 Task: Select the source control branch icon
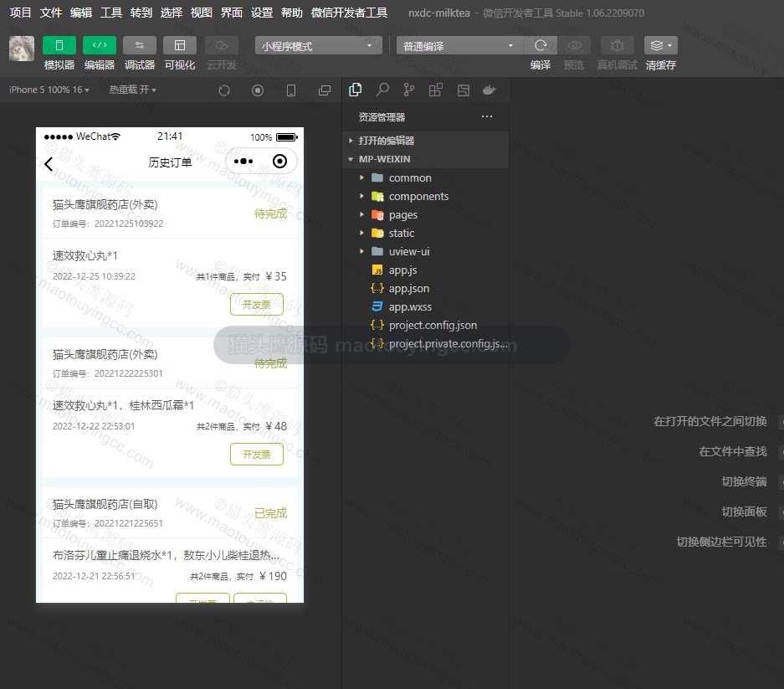409,90
